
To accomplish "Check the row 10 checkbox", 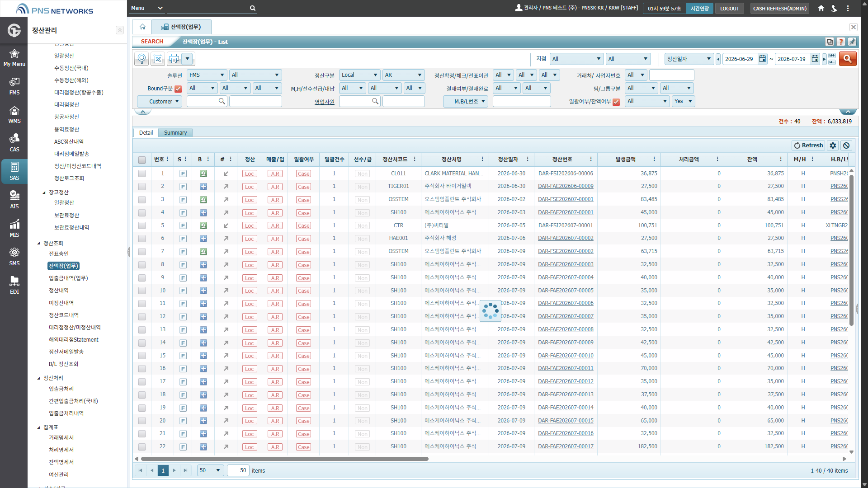I will tap(142, 291).
